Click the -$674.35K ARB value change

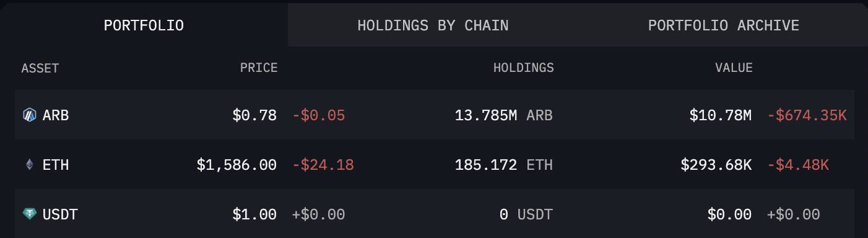pyautogui.click(x=807, y=115)
